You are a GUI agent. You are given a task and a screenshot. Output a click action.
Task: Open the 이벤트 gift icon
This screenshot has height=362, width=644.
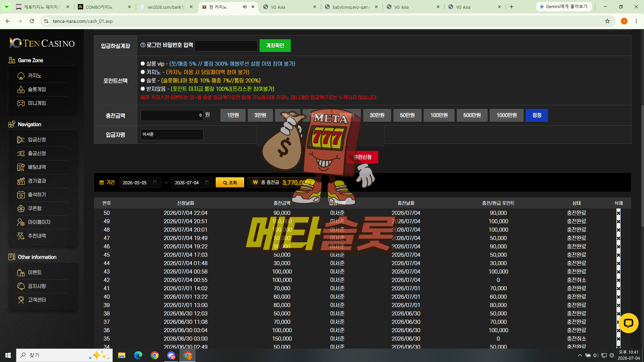pyautogui.click(x=21, y=273)
